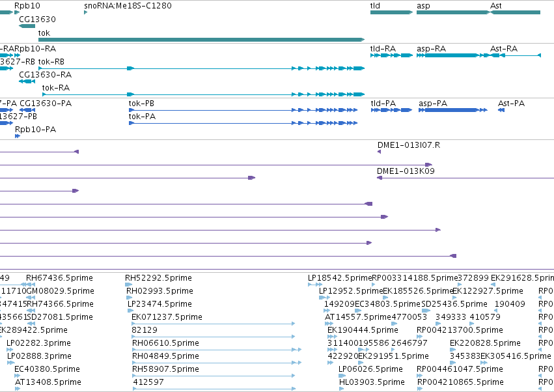Select the asp gene glyph
This screenshot has width=554, height=392.
coord(453,12)
